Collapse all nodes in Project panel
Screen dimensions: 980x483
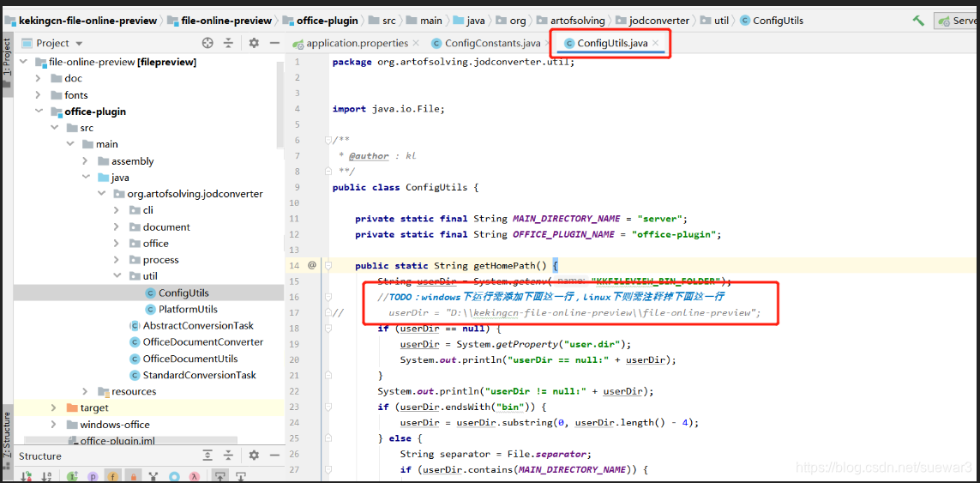pyautogui.click(x=229, y=43)
